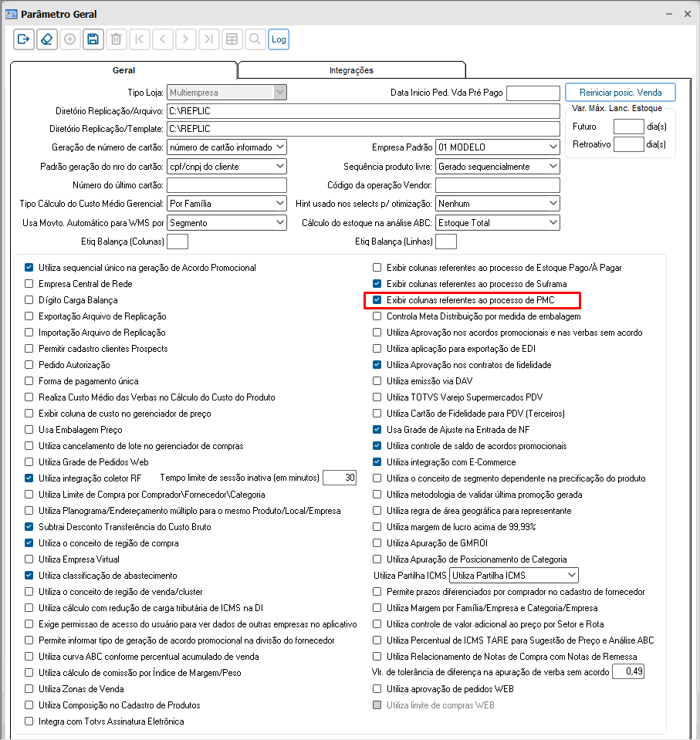
Task: Enable Exibir colunas Estoque Pago/À Pagar checkbox
Action: (377, 268)
